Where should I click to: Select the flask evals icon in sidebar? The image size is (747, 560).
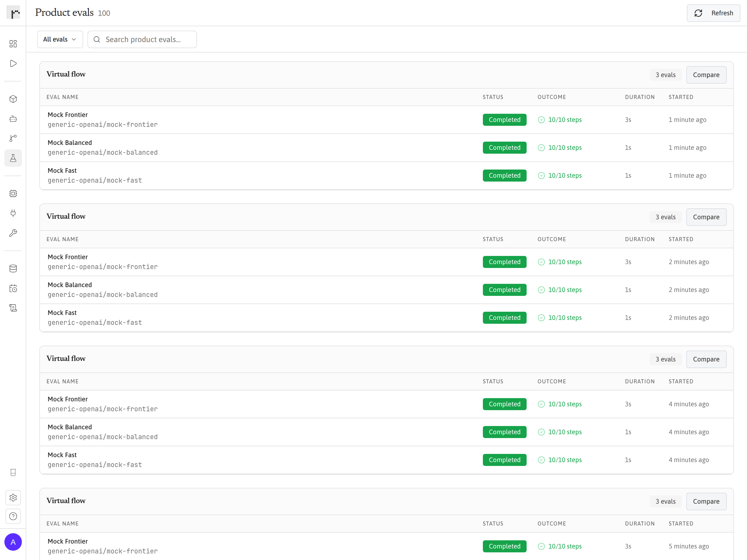13,158
